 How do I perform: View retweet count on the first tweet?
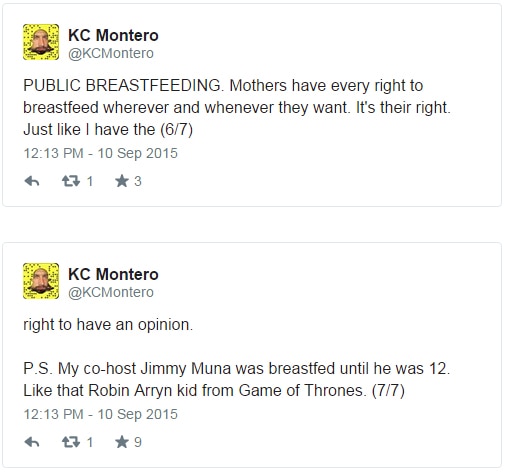pos(90,181)
